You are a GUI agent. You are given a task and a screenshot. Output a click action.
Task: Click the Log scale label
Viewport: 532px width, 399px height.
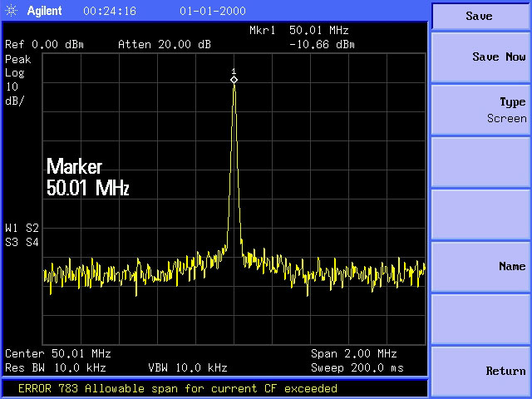15,73
